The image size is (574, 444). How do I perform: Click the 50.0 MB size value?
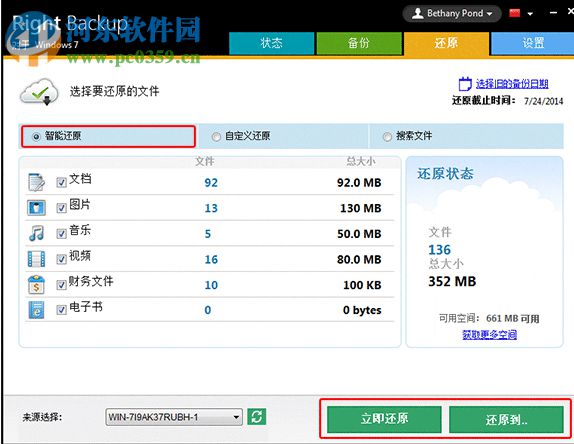[x=359, y=234]
